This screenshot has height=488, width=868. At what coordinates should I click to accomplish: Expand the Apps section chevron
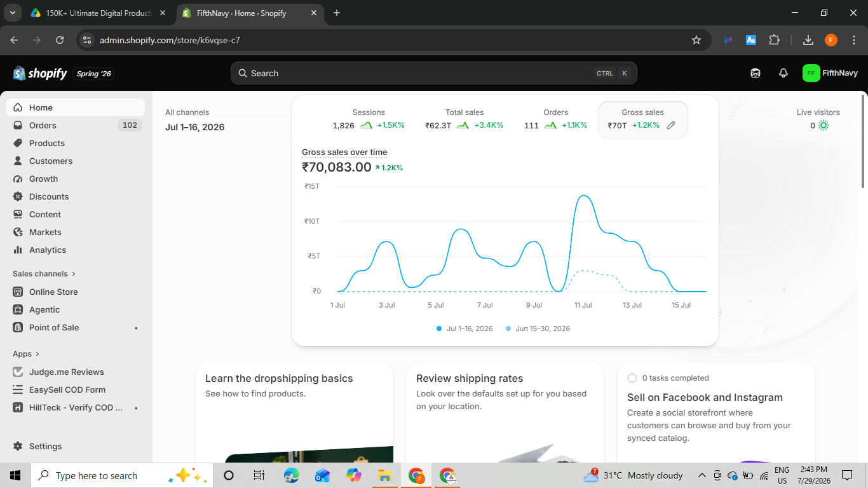37,354
